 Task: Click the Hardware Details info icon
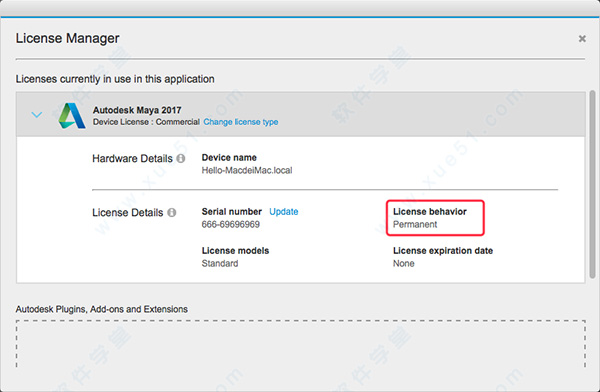tap(181, 158)
